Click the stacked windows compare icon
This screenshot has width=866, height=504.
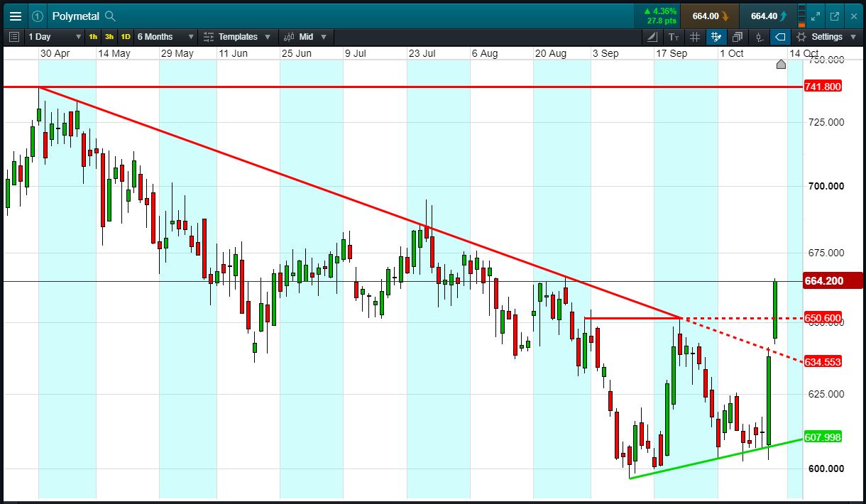tap(738, 37)
